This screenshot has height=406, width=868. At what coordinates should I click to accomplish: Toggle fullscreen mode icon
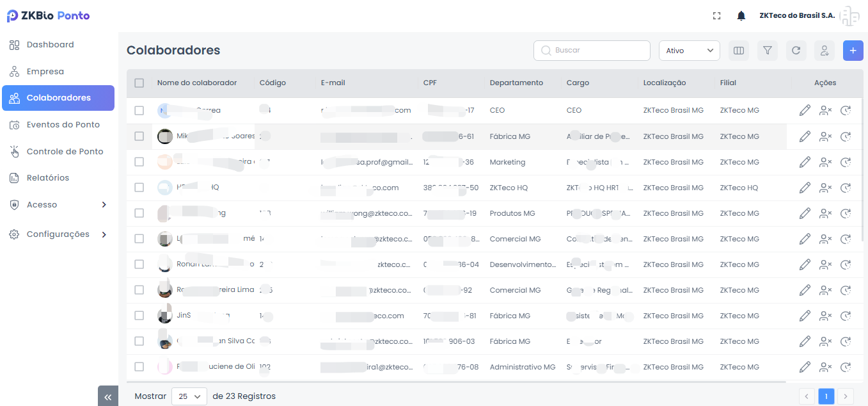point(717,16)
